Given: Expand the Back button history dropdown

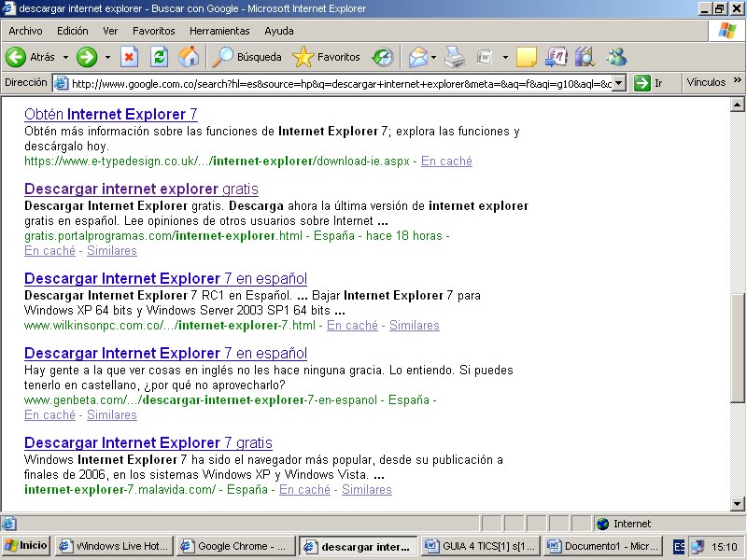Looking at the screenshot, I should pos(65,57).
